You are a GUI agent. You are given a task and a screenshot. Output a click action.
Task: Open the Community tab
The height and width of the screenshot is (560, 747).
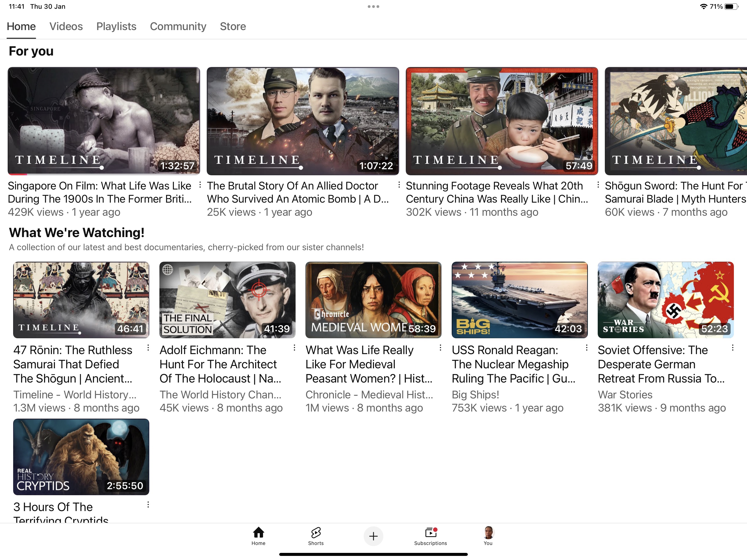click(178, 26)
